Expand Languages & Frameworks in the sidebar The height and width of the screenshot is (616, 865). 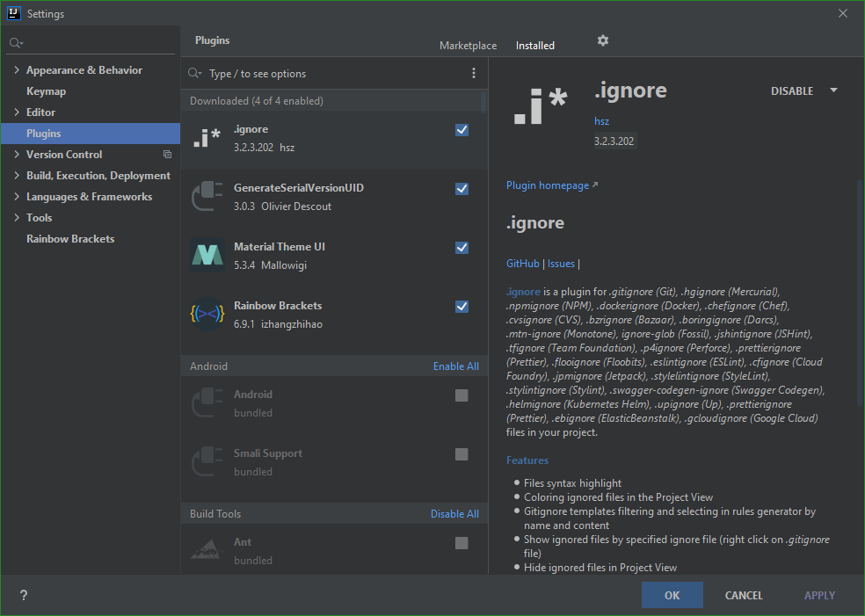(16, 196)
